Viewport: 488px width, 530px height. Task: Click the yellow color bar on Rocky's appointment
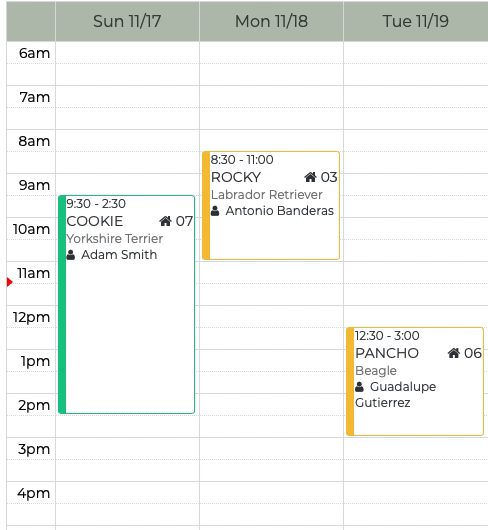tap(206, 206)
